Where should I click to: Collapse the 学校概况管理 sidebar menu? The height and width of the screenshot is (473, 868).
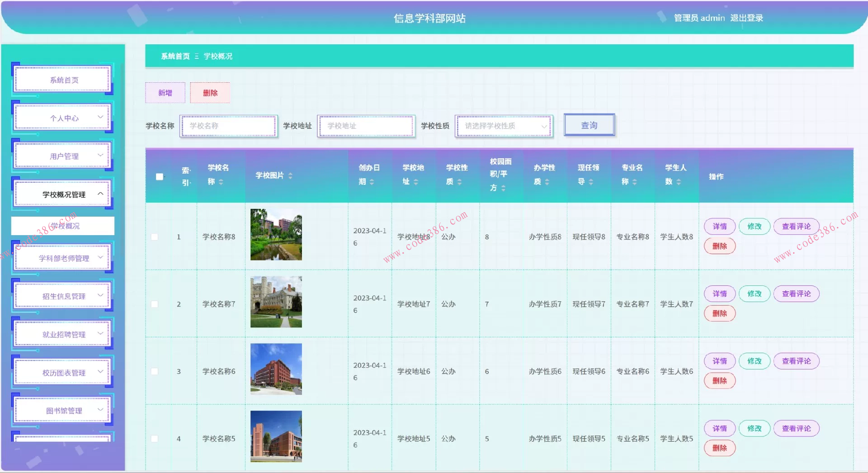[x=63, y=194]
